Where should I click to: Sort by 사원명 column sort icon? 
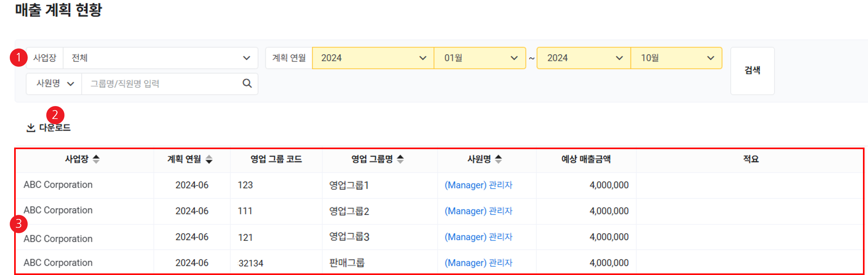[x=498, y=159]
